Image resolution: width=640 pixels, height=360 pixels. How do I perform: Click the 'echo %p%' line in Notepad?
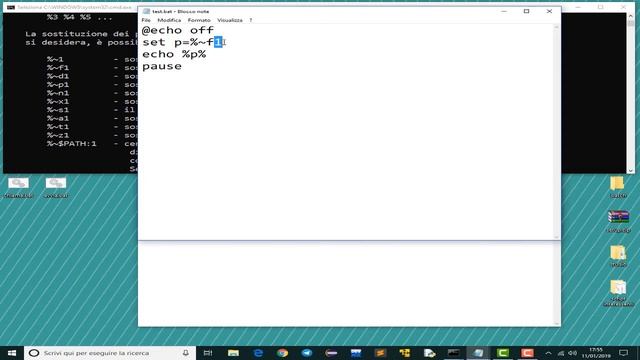tap(174, 54)
